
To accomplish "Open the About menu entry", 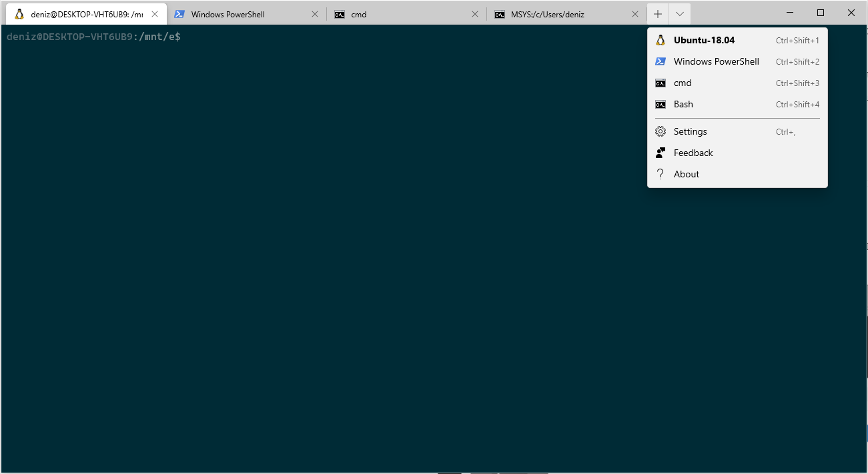I will coord(737,174).
